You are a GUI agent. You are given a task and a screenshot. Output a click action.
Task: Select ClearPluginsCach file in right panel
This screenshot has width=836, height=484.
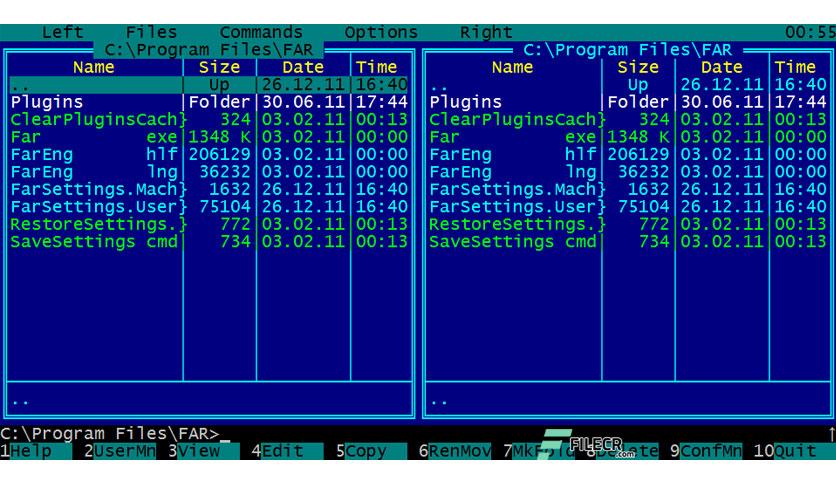[628, 119]
